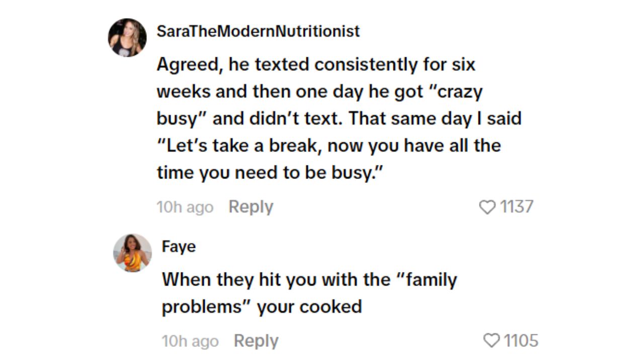
Task: Click the "time you need to be busy" line
Action: click(x=271, y=172)
